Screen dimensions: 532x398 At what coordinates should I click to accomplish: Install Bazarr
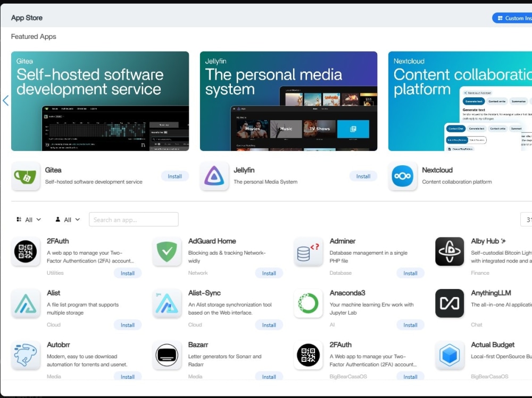click(269, 376)
